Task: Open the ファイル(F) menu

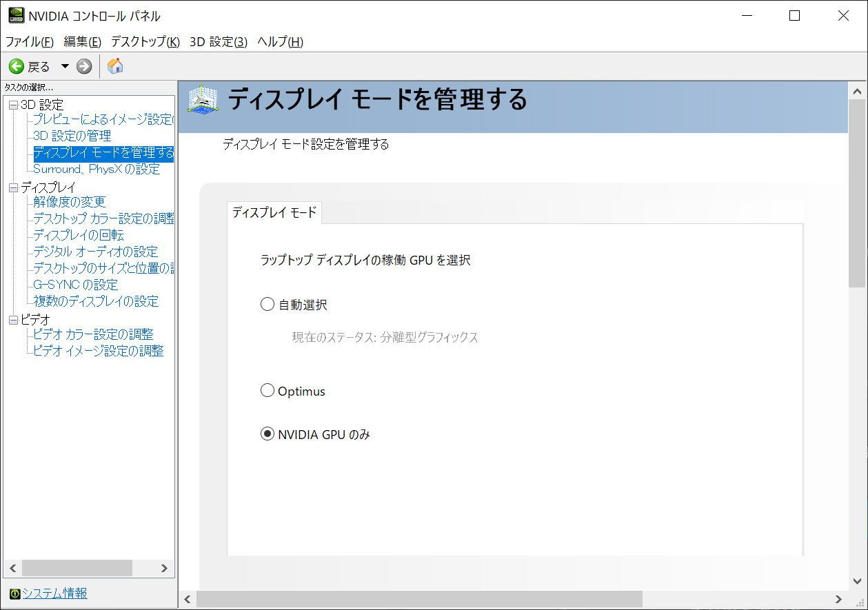Action: (30, 42)
